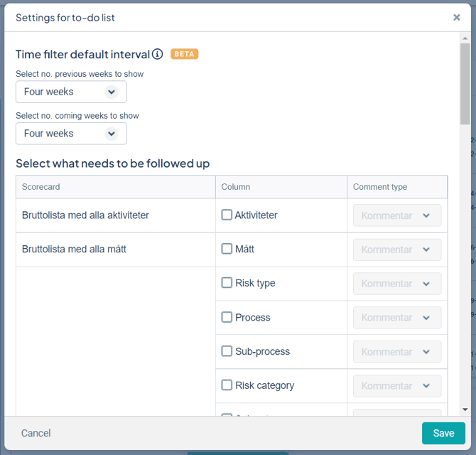Select the Sub-process checkbox
This screenshot has width=476, height=455.
pyautogui.click(x=227, y=351)
